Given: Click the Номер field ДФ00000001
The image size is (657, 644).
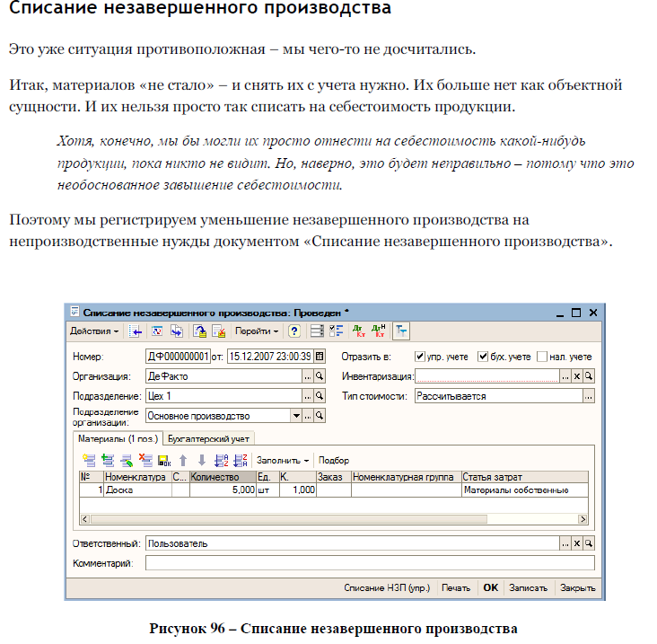Looking at the screenshot, I should pyautogui.click(x=178, y=357).
